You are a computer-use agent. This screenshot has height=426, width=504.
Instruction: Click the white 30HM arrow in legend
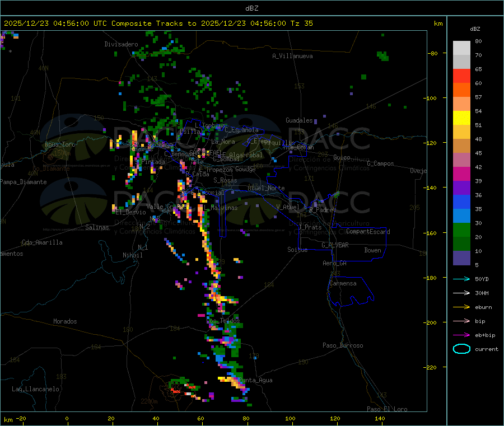[461, 293]
